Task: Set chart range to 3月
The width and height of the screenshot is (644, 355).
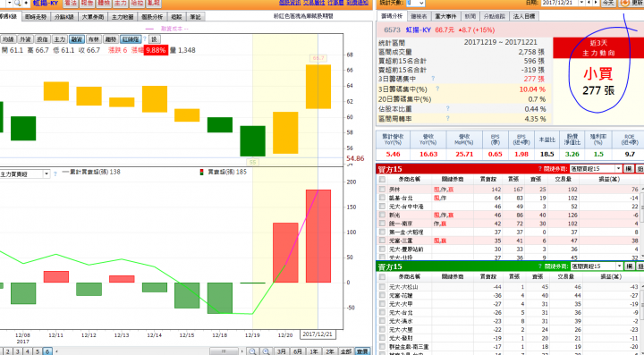Action: (281, 351)
